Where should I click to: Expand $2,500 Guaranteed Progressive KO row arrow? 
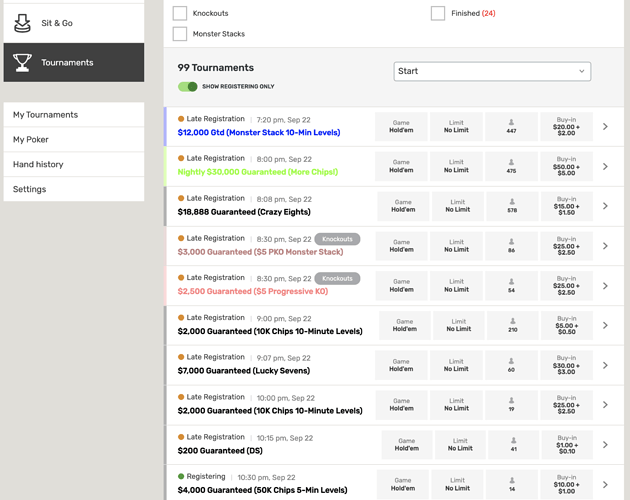click(605, 286)
